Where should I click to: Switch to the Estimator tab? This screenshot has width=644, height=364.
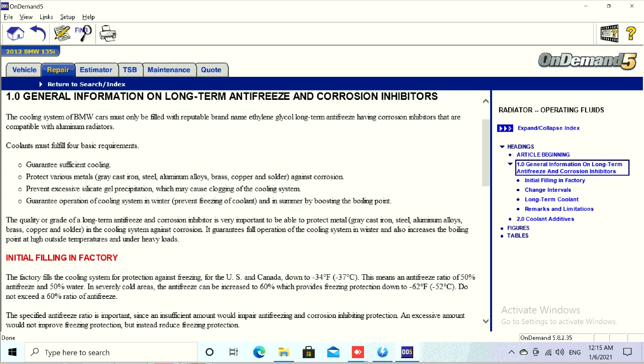click(x=96, y=70)
